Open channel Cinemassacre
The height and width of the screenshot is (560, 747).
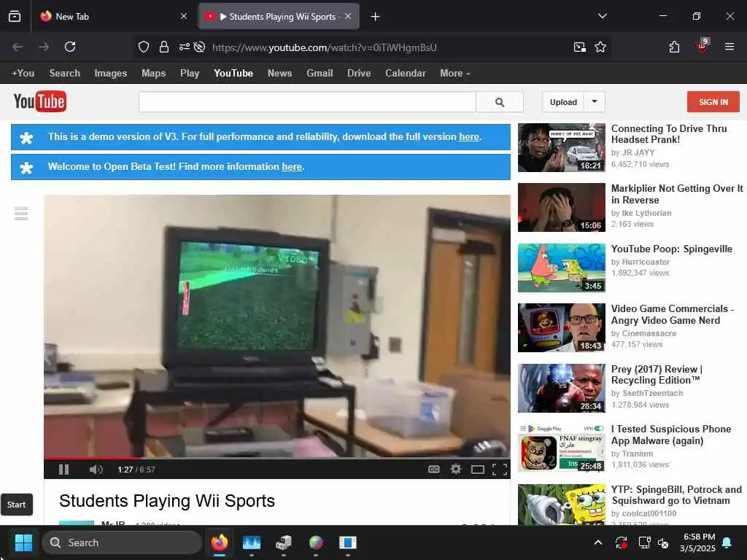click(x=649, y=333)
